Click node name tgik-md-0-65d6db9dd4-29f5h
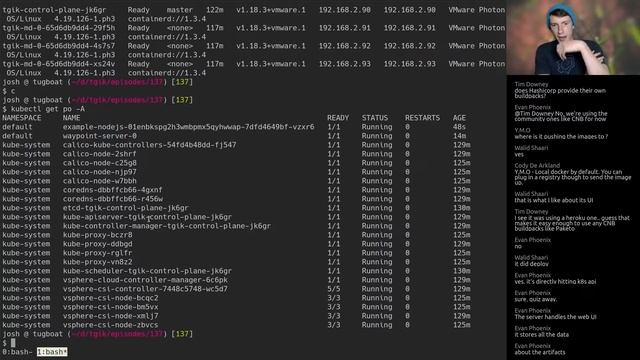Viewport: 640px width, 360px height. pos(58,28)
